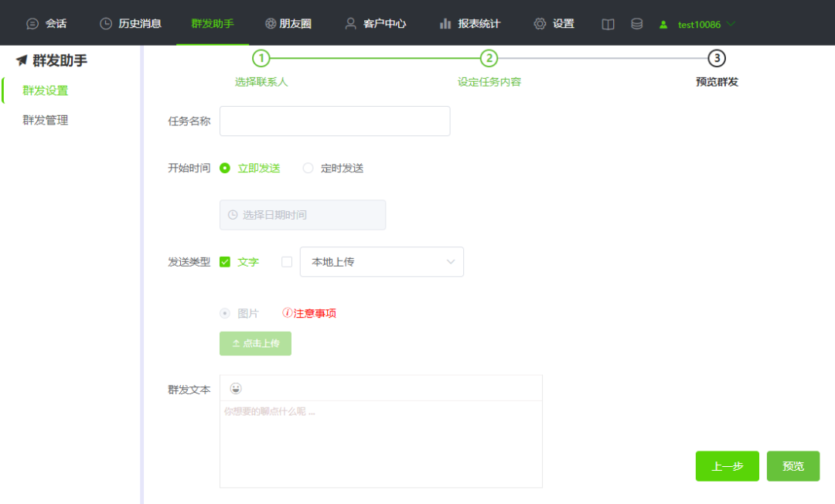835x504 pixels.
Task: Click the 预览 button
Action: point(792,465)
